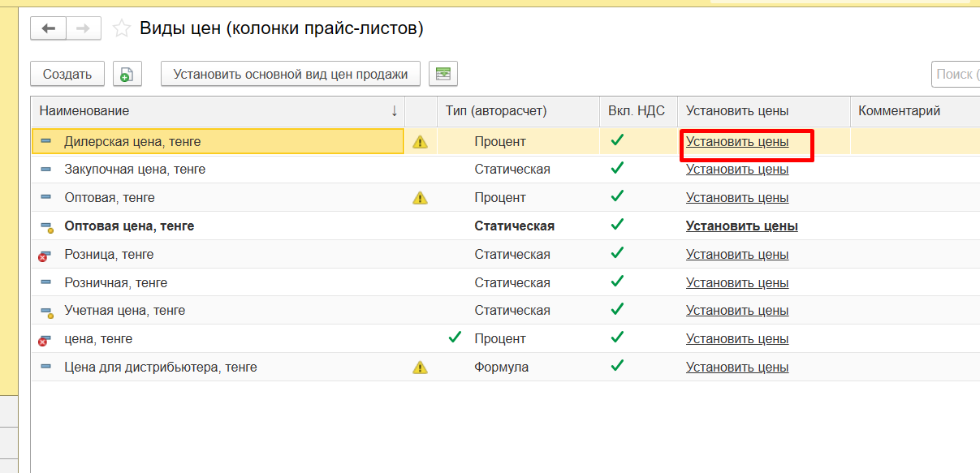Click warning icon in Цена для дистрибьютера row

point(420,368)
